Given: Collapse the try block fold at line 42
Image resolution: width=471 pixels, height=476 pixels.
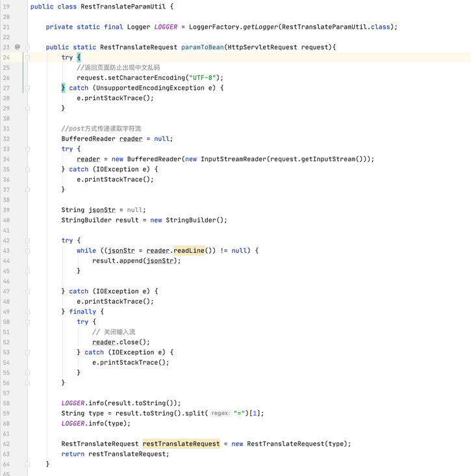Looking at the screenshot, I should click(x=27, y=241).
